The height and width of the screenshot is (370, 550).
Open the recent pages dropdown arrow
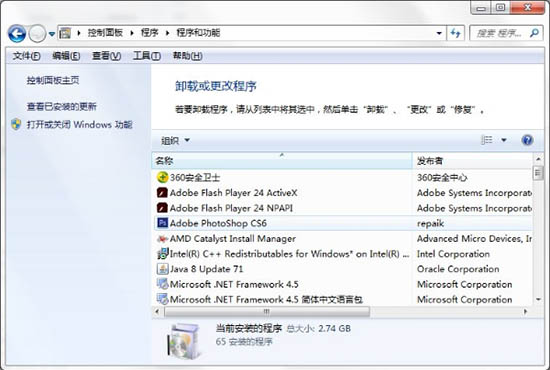point(52,34)
